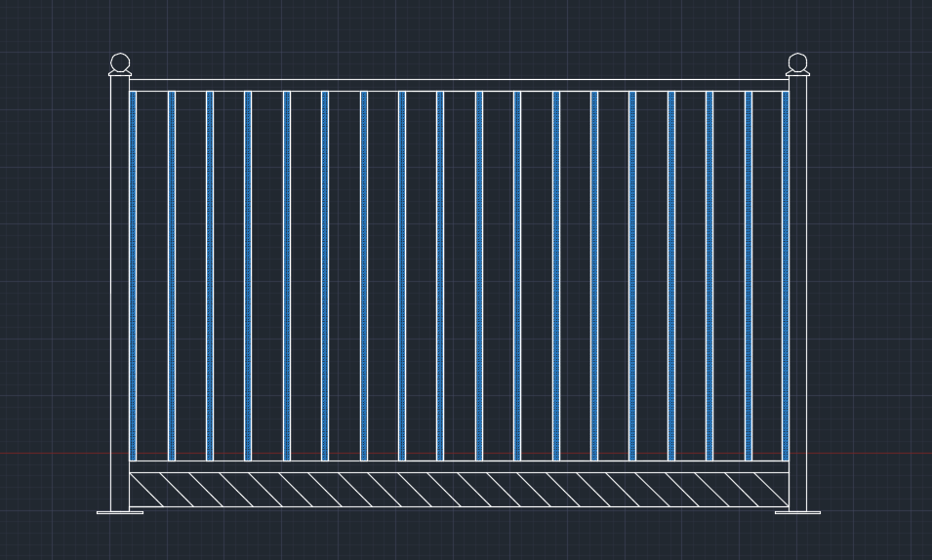
Task: Pick the top horizontal rail of the fence
Action: click(459, 85)
